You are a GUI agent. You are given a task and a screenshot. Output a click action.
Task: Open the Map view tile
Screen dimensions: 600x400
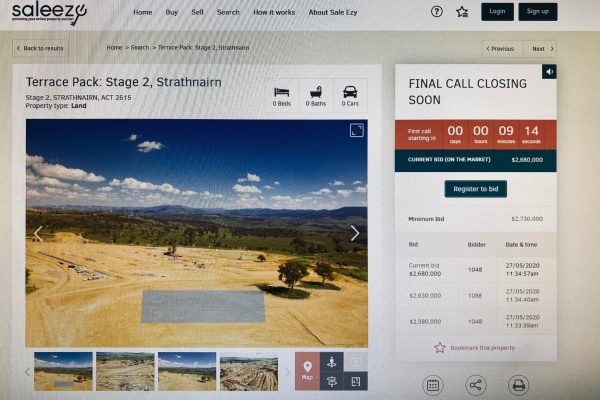(307, 371)
